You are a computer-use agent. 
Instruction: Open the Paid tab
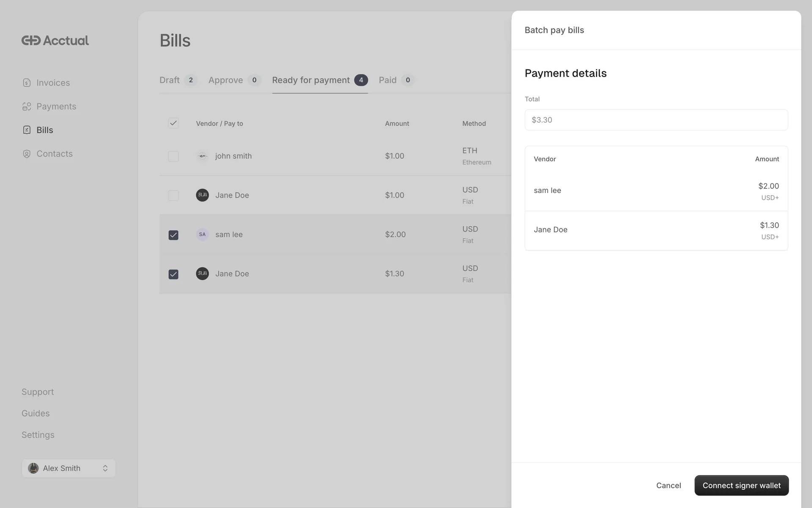coord(388,80)
